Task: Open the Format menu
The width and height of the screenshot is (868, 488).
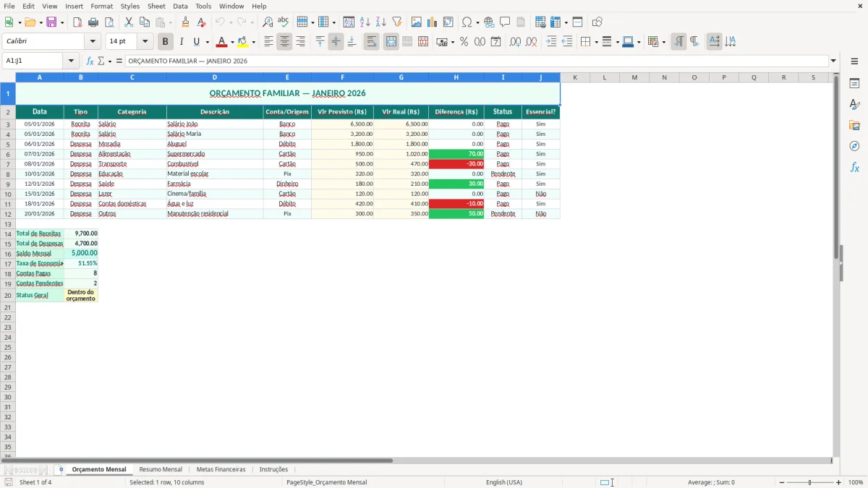Action: point(101,6)
